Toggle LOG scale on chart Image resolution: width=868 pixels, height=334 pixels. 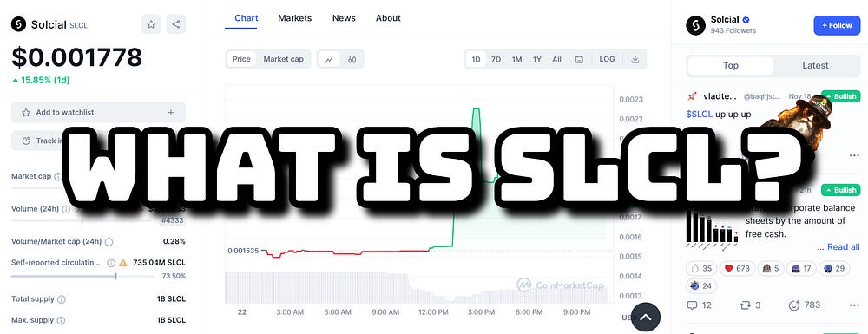(608, 59)
